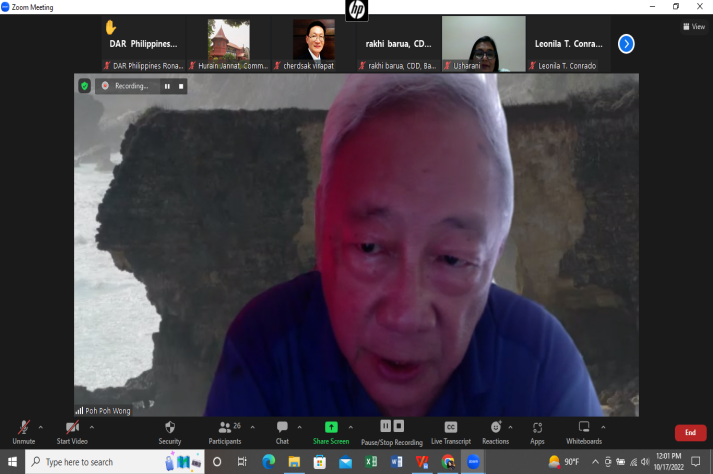
Task: Turn on camera with Start Video
Action: pos(71,428)
